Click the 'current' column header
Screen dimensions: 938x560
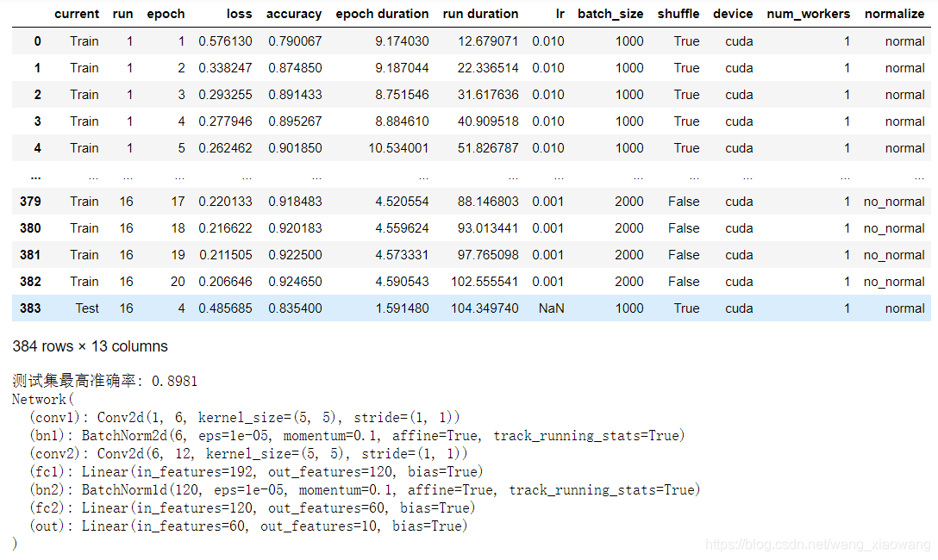pyautogui.click(x=77, y=14)
